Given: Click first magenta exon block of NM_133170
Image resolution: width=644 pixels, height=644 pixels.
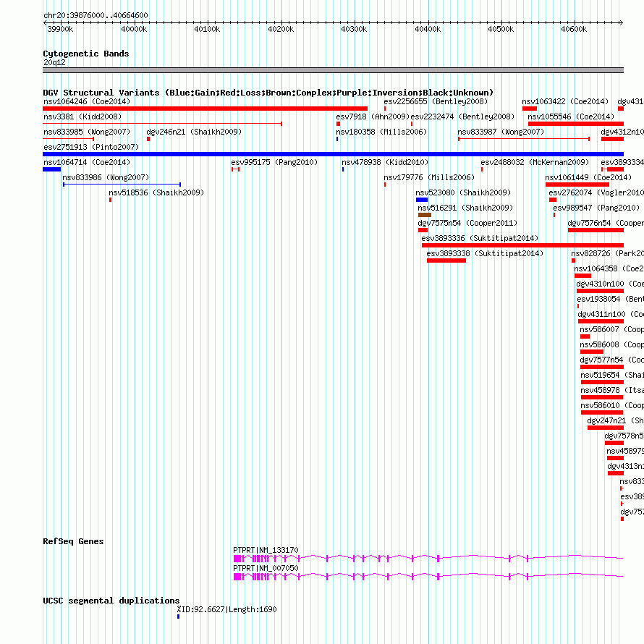Looking at the screenshot, I should (237, 559).
